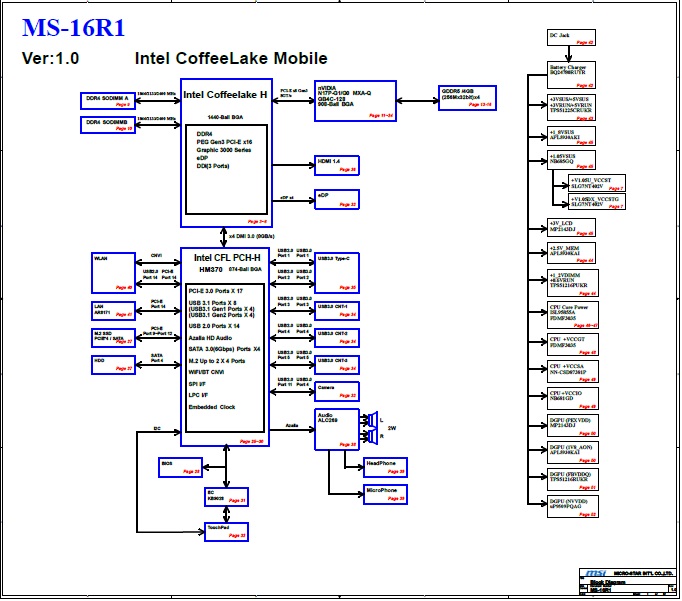Click the x4 DMI 3.0 link label
682x601 pixels.
pos(251,236)
